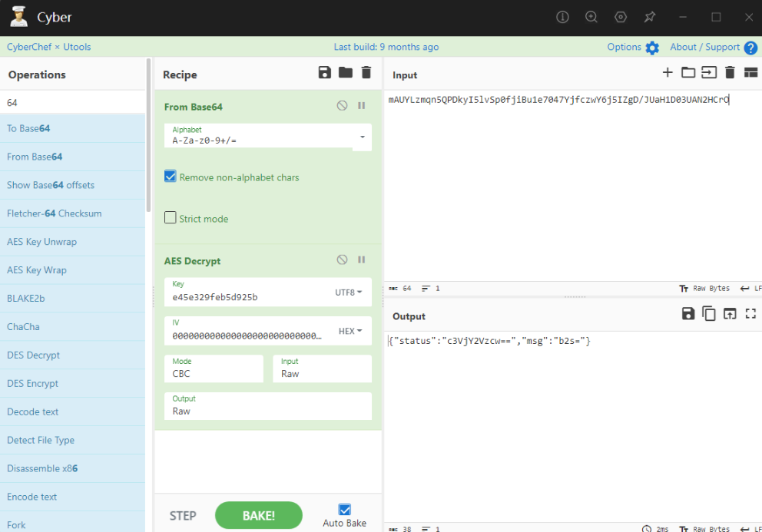The image size is (762, 532).
Task: Click the STEP button
Action: point(183,515)
